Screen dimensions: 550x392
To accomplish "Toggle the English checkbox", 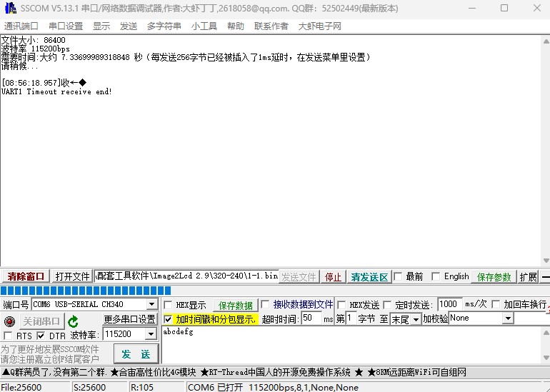I will (435, 276).
